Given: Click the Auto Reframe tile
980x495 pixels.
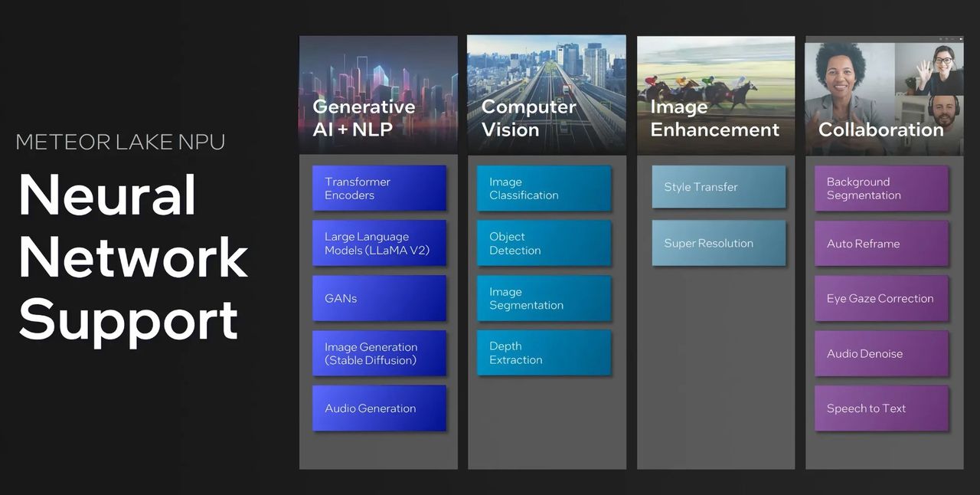Looking at the screenshot, I should [881, 244].
